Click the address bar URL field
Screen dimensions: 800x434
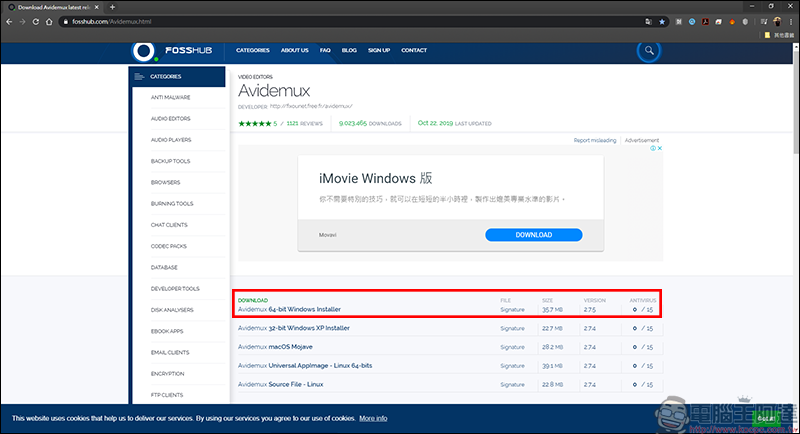click(300, 21)
